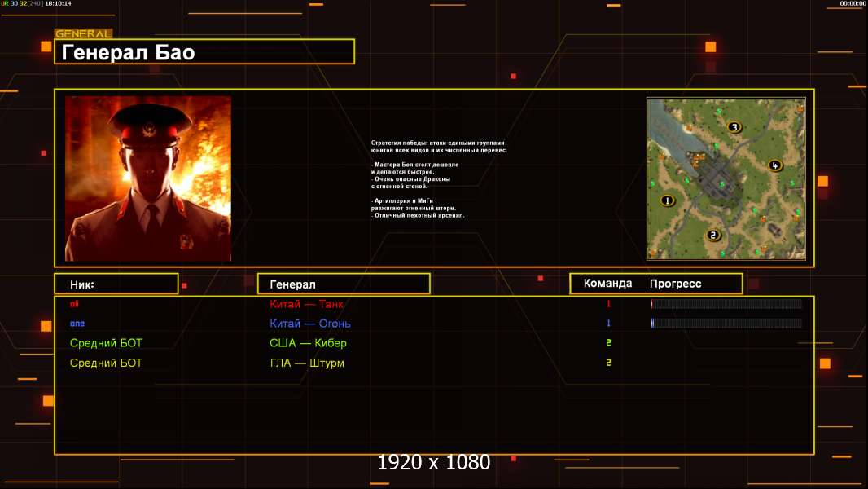The width and height of the screenshot is (868, 489).
Task: Click the "Команда" column header
Action: [607, 284]
